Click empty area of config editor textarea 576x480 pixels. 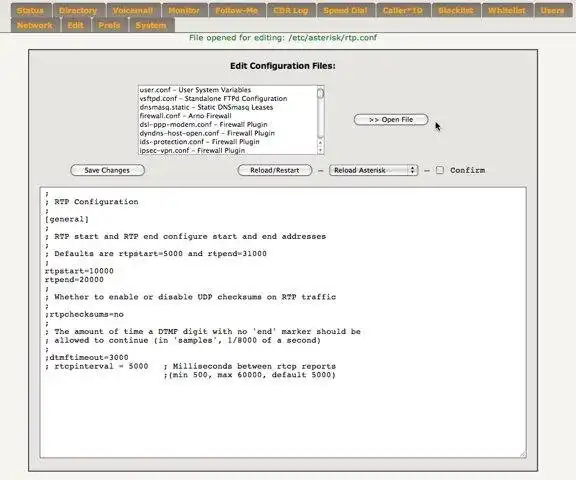[283, 419]
